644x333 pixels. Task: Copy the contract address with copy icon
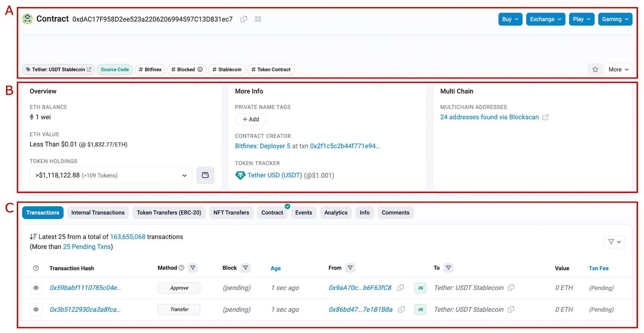pos(244,19)
